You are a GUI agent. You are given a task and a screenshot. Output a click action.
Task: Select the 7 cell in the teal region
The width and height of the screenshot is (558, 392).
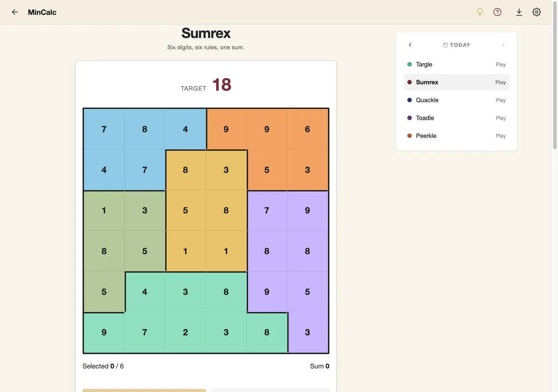tap(145, 333)
